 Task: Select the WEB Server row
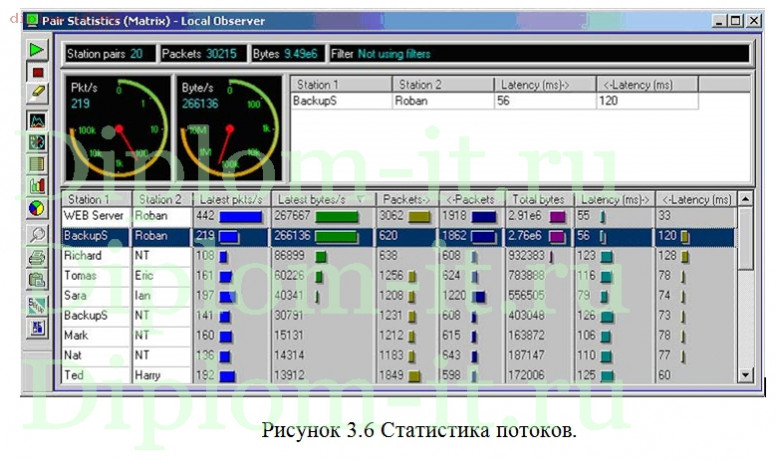[399, 216]
